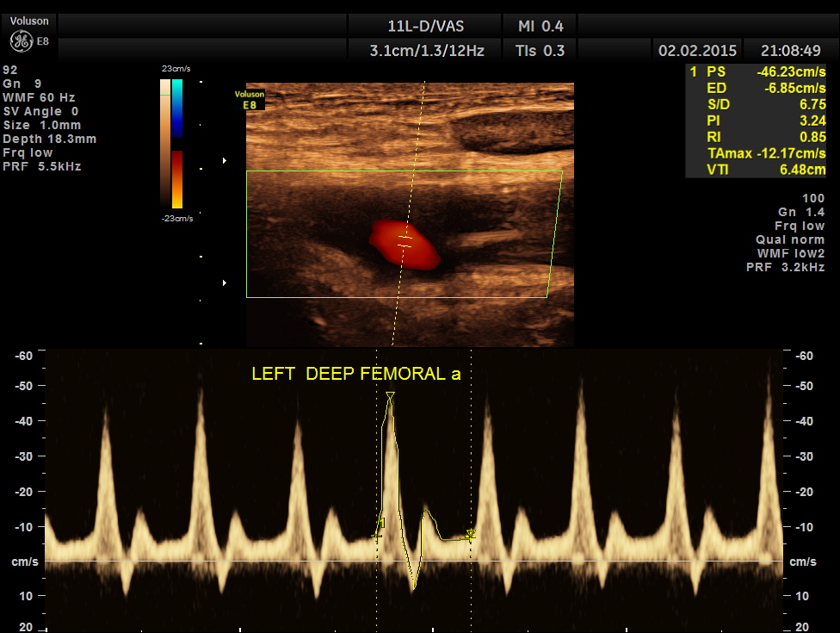Click the start caliper marker on the traced cycle
Viewport: 840px width, 633px height.
(377, 535)
